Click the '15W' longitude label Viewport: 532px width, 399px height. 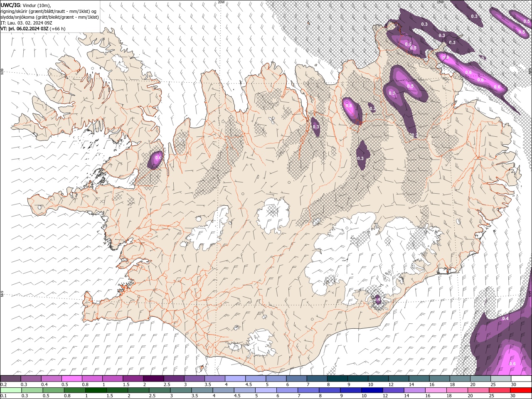(x=440, y=2)
